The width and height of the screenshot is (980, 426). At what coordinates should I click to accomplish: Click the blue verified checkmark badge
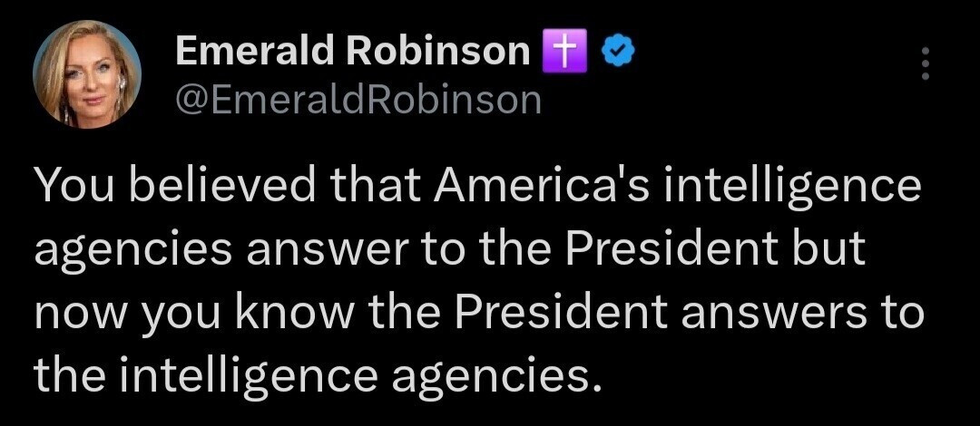(x=619, y=53)
